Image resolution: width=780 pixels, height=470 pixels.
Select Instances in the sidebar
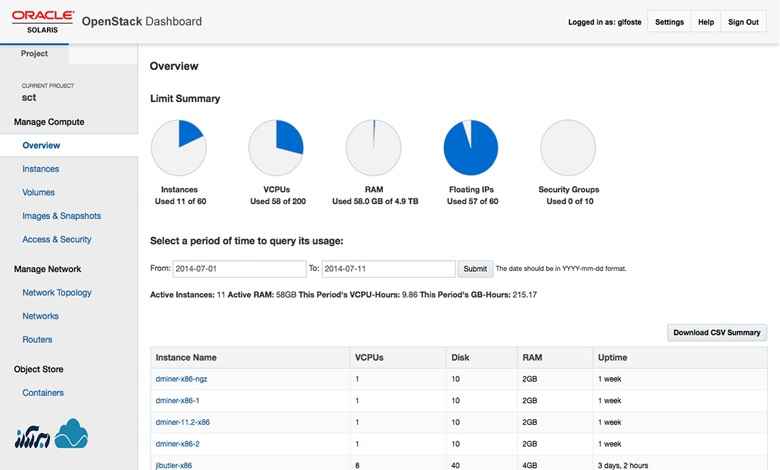40,169
